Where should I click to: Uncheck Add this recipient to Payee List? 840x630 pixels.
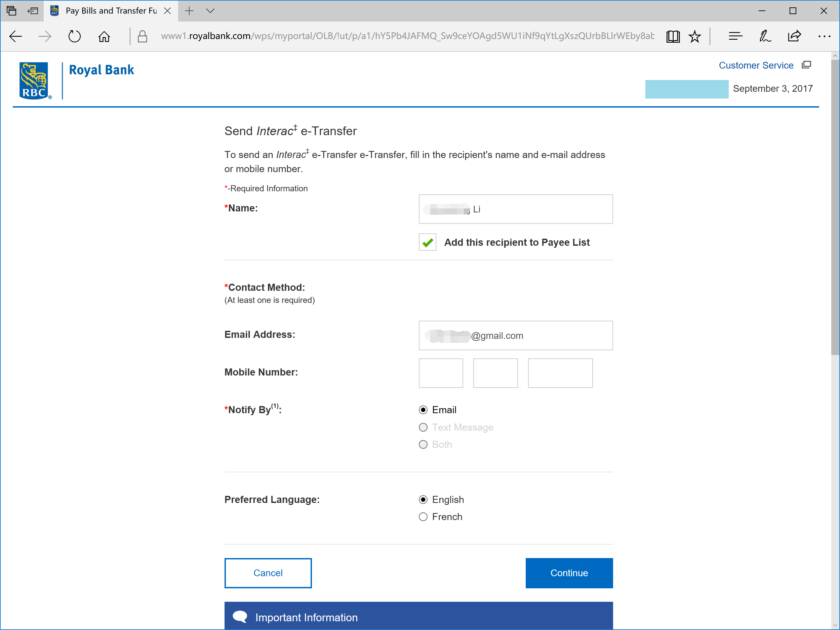tap(428, 242)
